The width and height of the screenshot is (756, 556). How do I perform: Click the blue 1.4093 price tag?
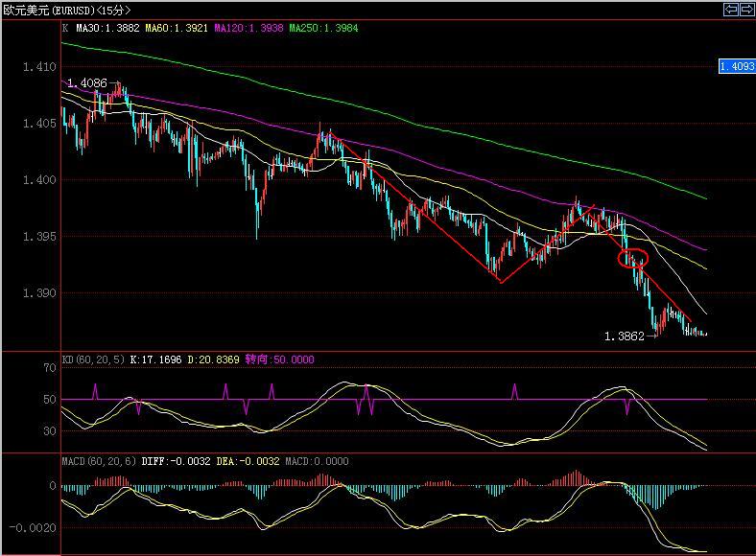click(x=737, y=66)
